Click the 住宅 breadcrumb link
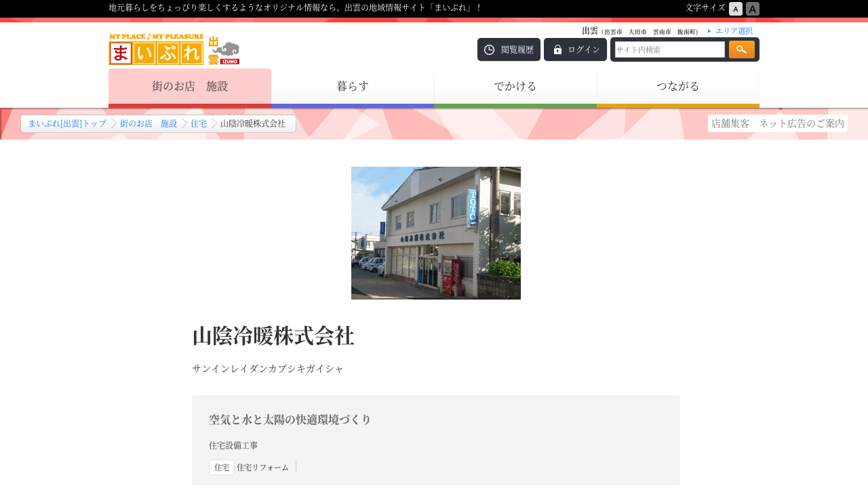868x488 pixels. point(199,124)
